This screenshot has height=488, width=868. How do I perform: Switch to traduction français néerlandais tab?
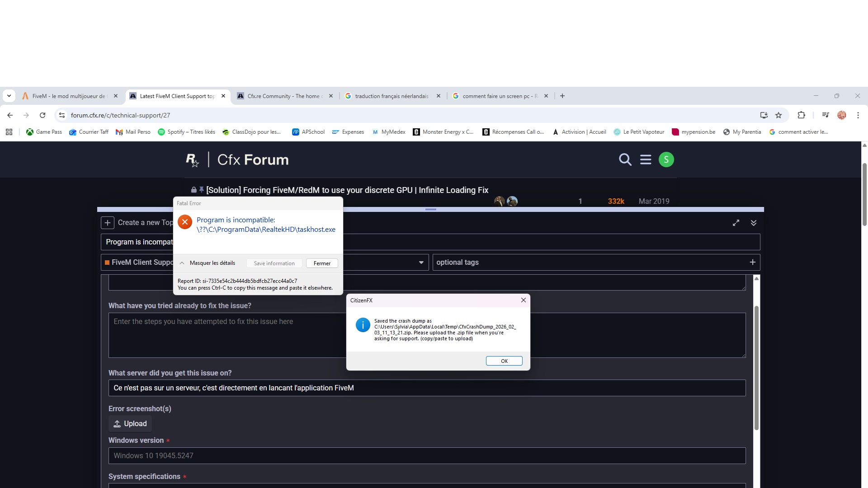point(392,96)
